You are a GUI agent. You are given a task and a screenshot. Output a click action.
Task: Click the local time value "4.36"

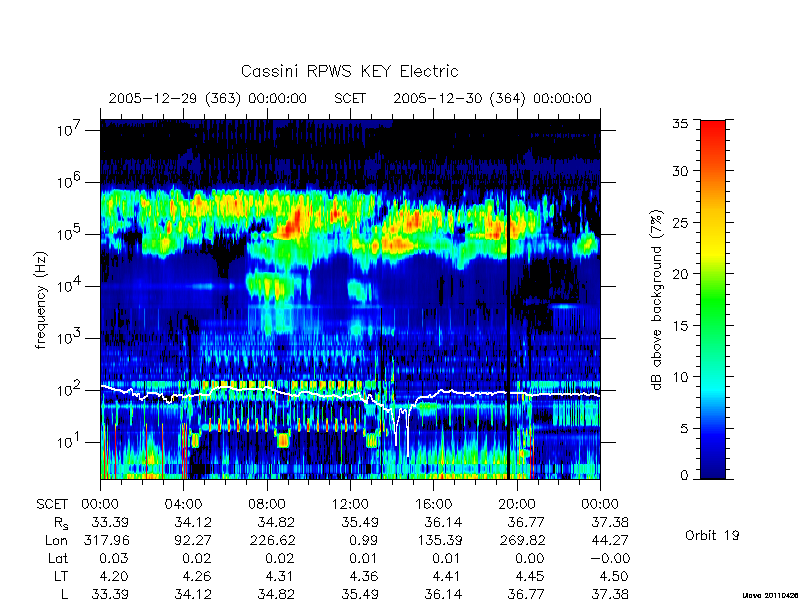(x=364, y=577)
